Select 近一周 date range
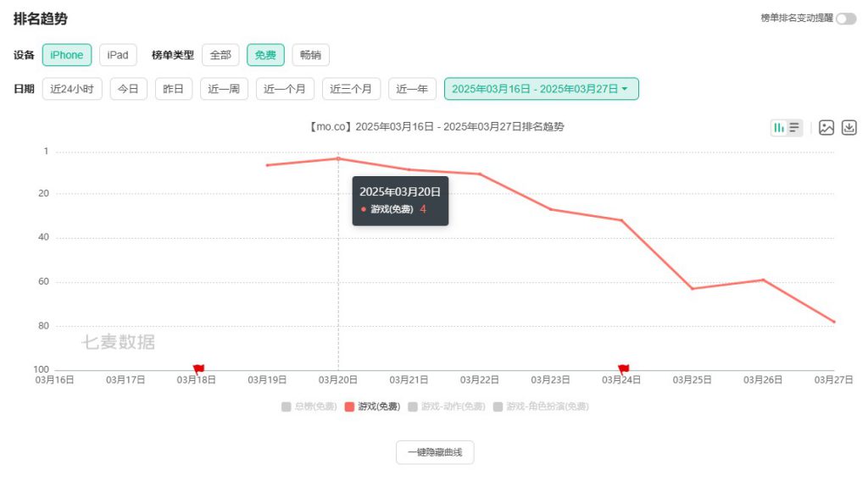 [x=224, y=89]
